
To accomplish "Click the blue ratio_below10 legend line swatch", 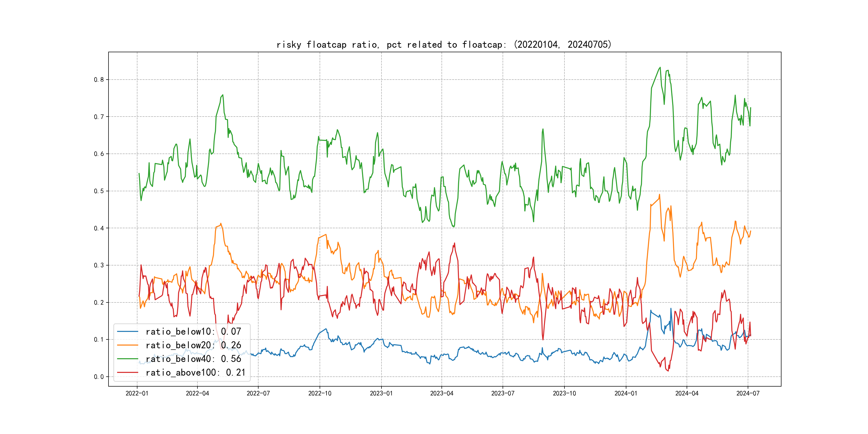I will click(x=127, y=332).
